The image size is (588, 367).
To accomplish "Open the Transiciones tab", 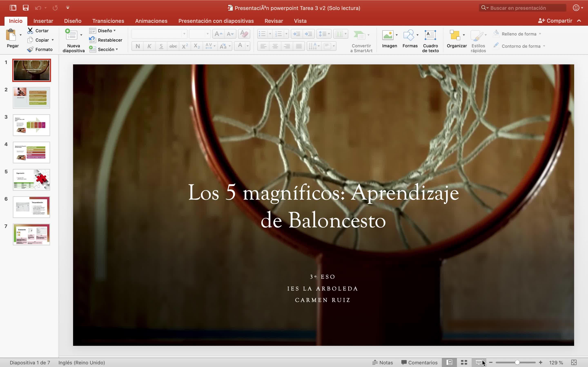I will pos(108,21).
